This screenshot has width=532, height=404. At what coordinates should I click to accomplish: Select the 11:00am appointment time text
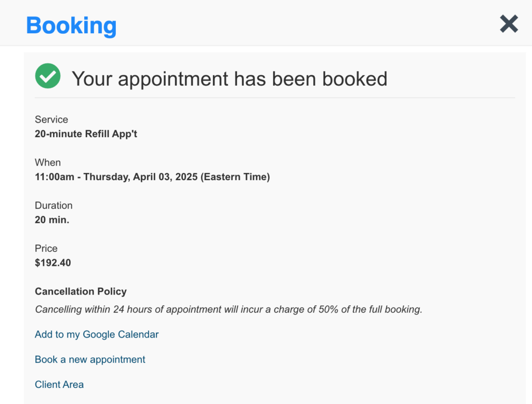(54, 177)
